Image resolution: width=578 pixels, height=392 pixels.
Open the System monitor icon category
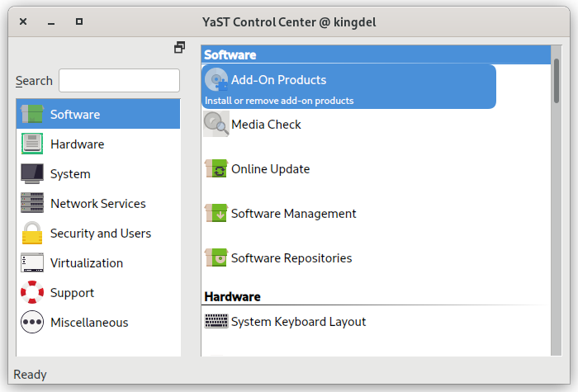pos(32,173)
